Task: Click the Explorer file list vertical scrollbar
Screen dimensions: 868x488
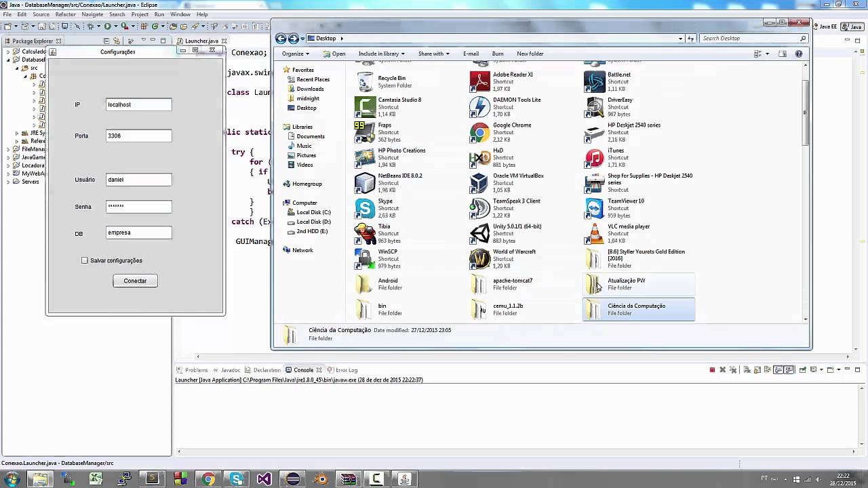Action: [x=806, y=113]
